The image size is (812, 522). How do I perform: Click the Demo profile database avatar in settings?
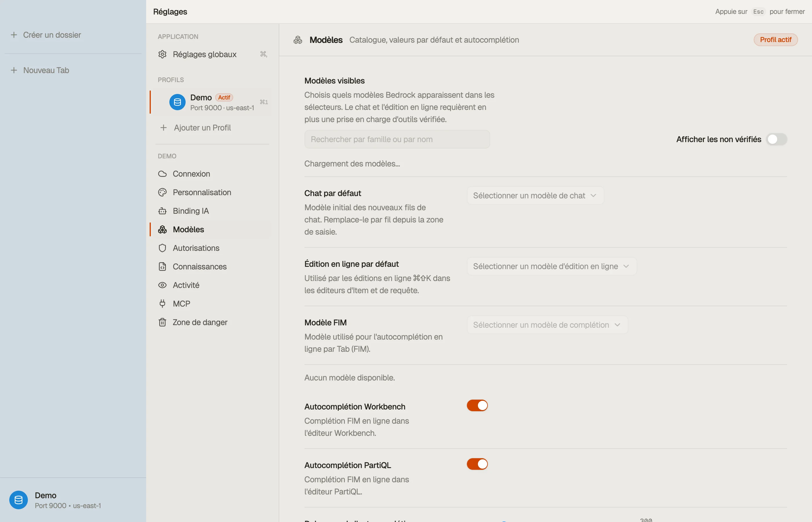[177, 102]
